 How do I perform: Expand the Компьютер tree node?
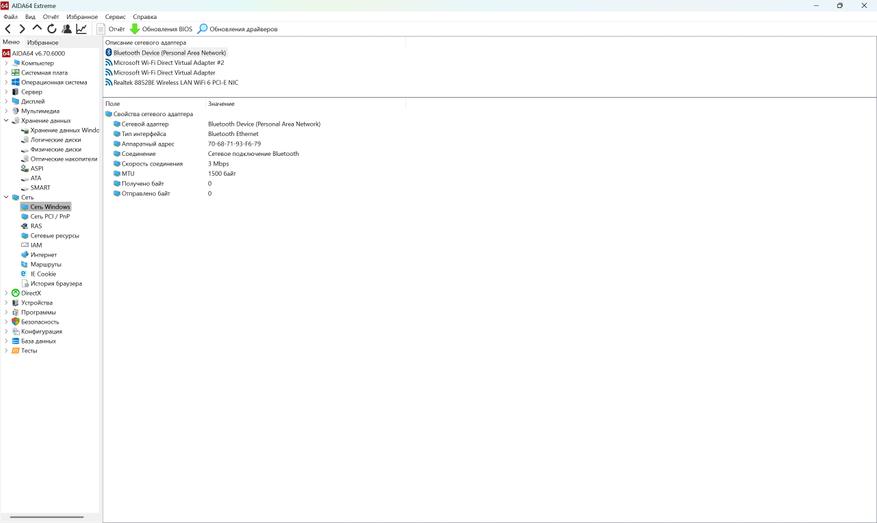pyautogui.click(x=6, y=63)
